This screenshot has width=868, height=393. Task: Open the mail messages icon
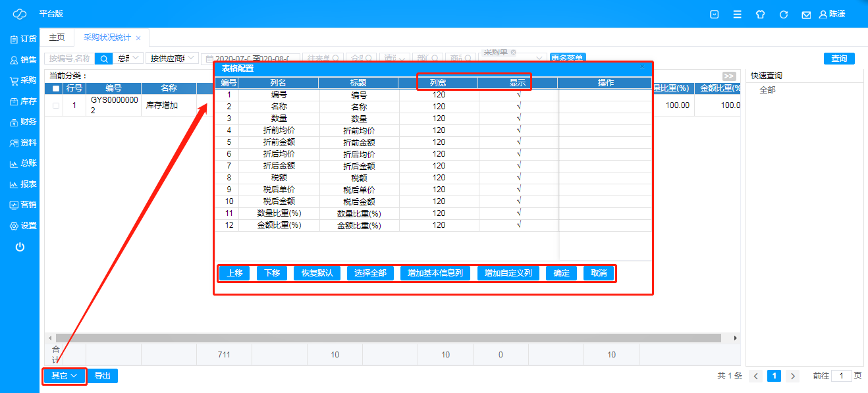pyautogui.click(x=806, y=14)
